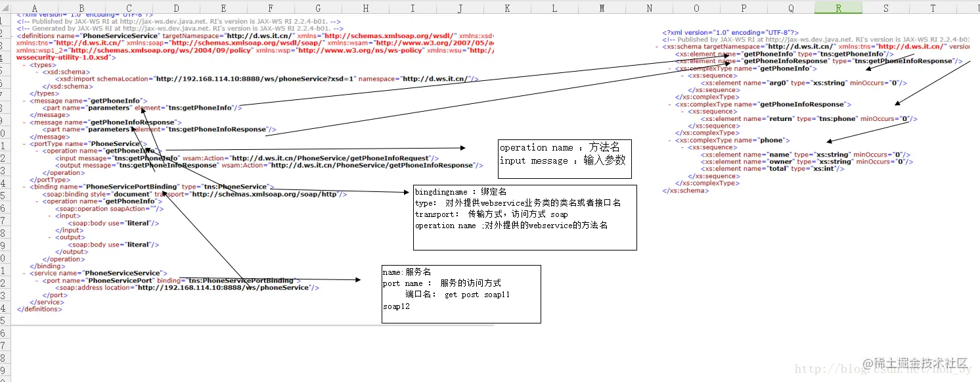Collapse the <types> node minus sign
Viewport: 980px width, 382px height.
point(24,65)
